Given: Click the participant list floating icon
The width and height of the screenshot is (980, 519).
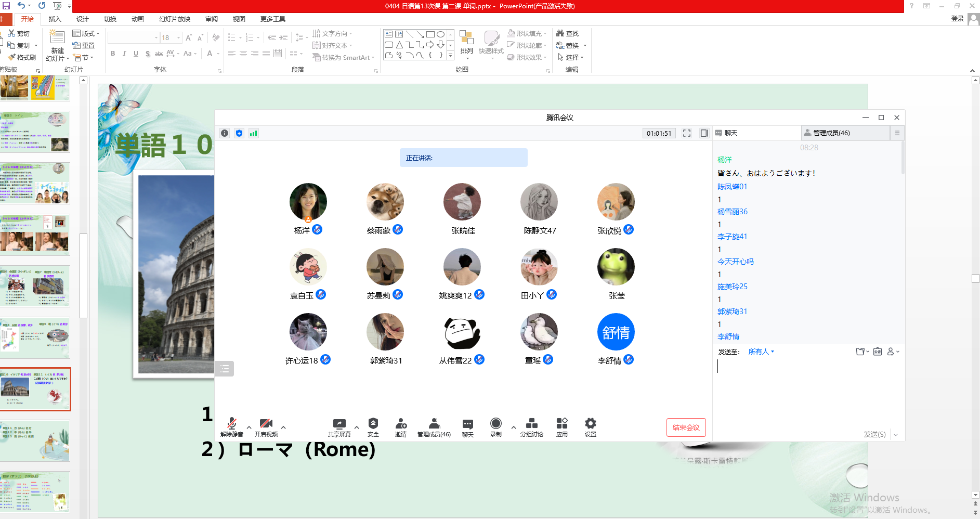Looking at the screenshot, I should [x=225, y=369].
